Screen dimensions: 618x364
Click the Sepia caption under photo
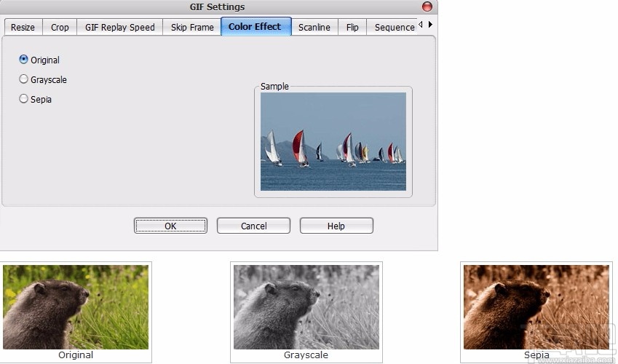536,355
